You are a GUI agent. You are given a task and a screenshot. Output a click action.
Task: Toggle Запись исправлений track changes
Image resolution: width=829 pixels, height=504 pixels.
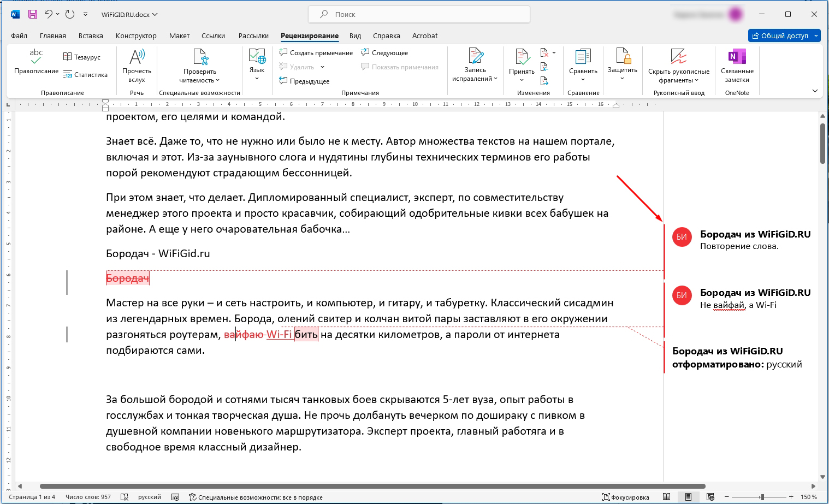475,64
